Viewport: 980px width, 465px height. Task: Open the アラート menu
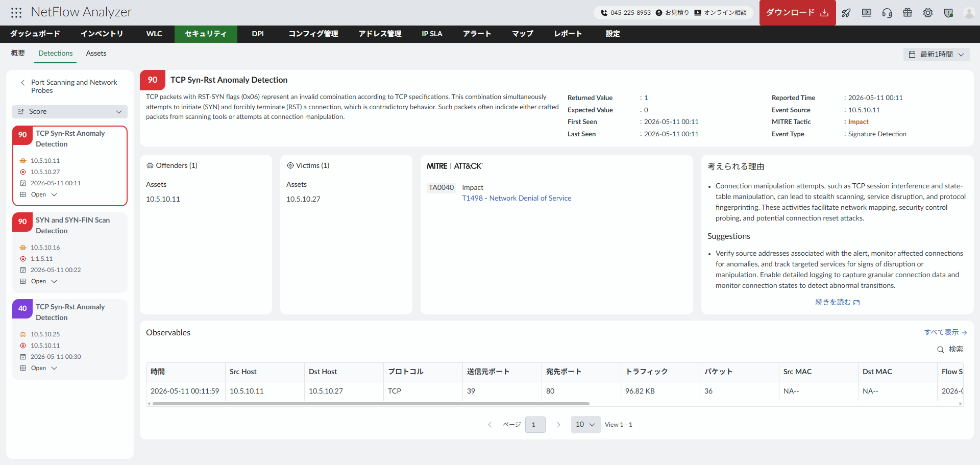pos(477,34)
